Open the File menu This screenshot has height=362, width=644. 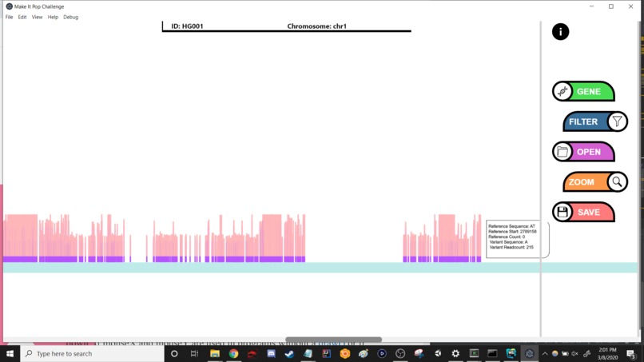9,17
